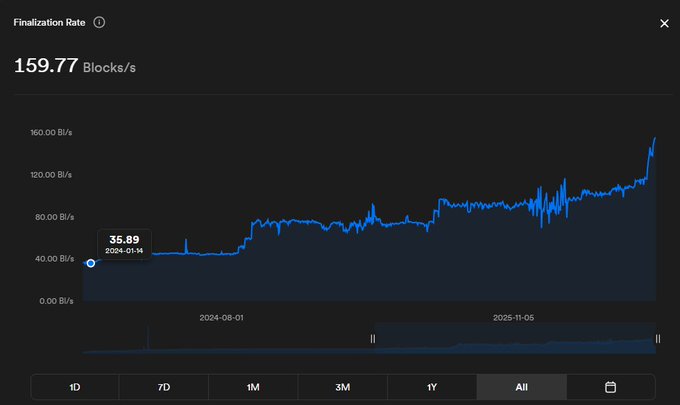Click the right range brush handle
This screenshot has height=405, width=680.
[x=657, y=339]
